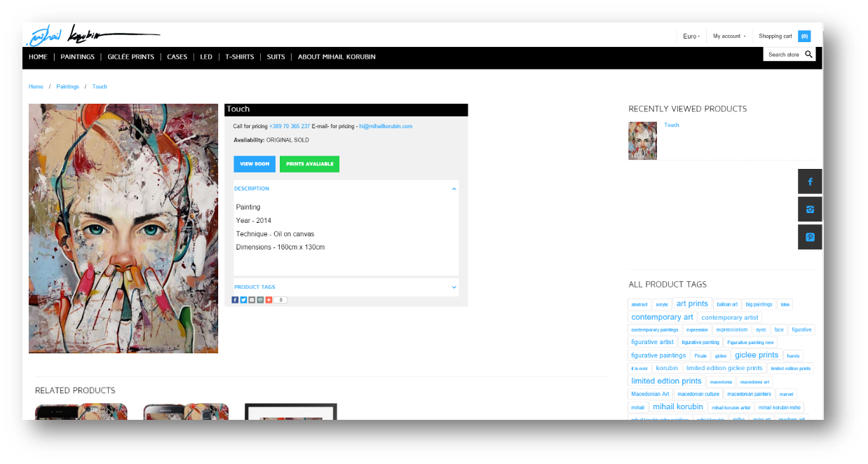Select the 'balkan art' product tag
This screenshot has height=464, width=868.
[727, 305]
